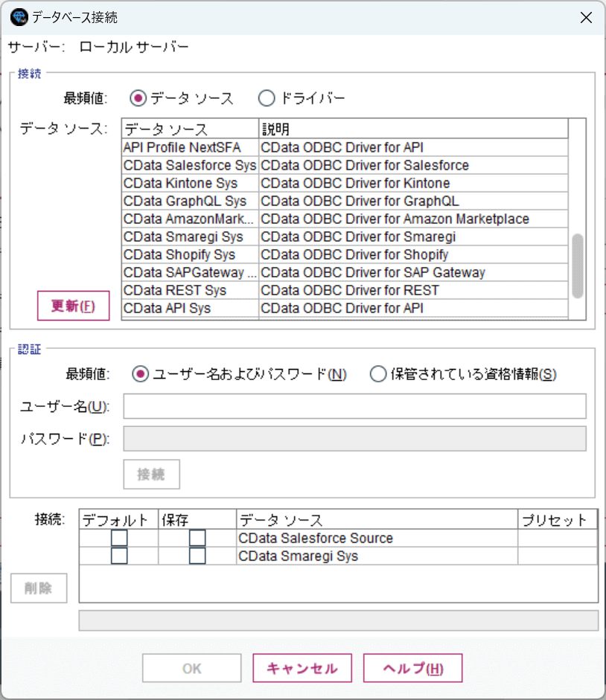Tick 保存 checkbox for CData Smaregi Sys
606x700 pixels.
pyautogui.click(x=197, y=556)
